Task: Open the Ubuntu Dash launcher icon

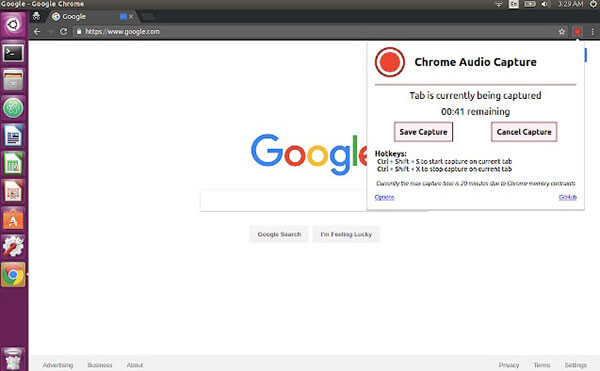Action: coord(13,25)
